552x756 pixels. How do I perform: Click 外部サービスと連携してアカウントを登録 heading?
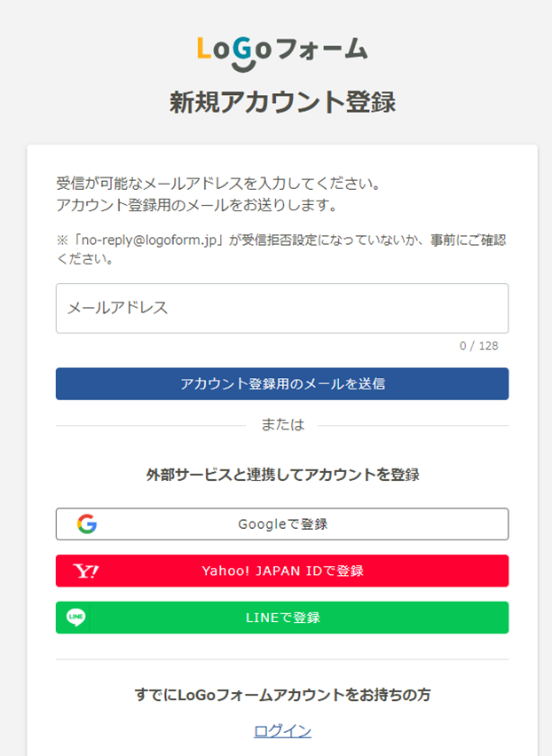pyautogui.click(x=282, y=475)
